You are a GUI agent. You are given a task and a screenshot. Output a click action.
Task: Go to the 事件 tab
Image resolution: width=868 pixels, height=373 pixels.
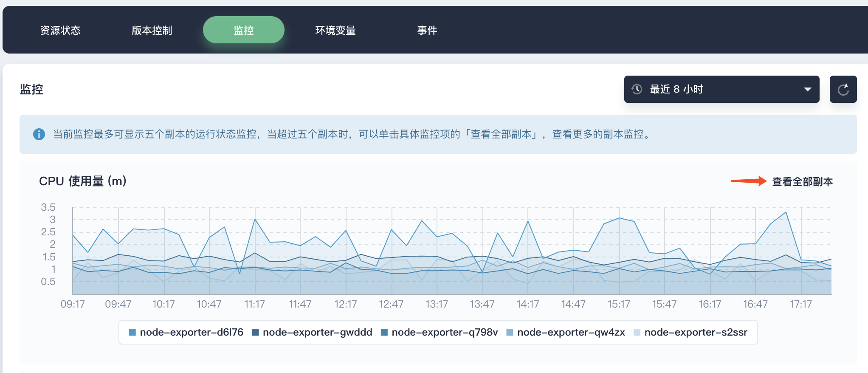point(427,30)
